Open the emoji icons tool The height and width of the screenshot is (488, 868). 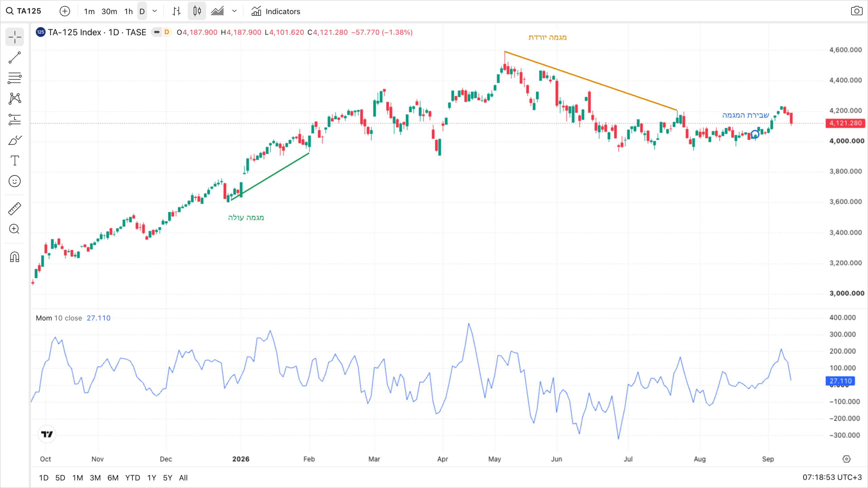click(15, 181)
